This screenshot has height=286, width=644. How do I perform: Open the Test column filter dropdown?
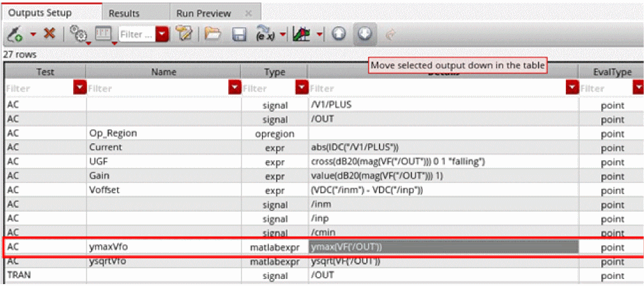point(80,88)
